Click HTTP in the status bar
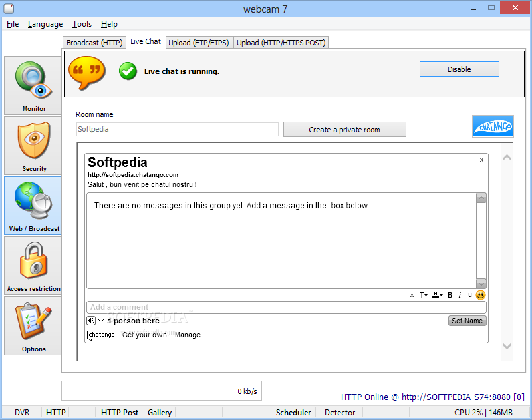Screen dimensions: 532x420 click(56, 413)
